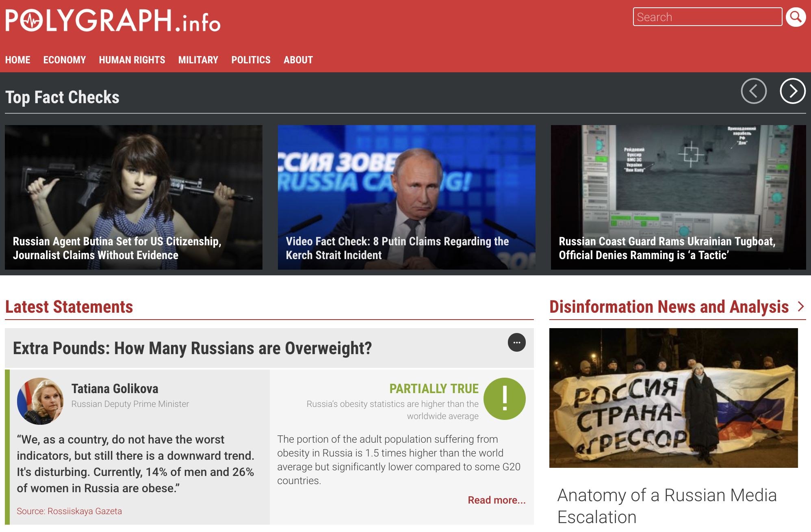Go to previous Top Fact Checks slide
Viewport: 811px width, 532px height.
753,91
